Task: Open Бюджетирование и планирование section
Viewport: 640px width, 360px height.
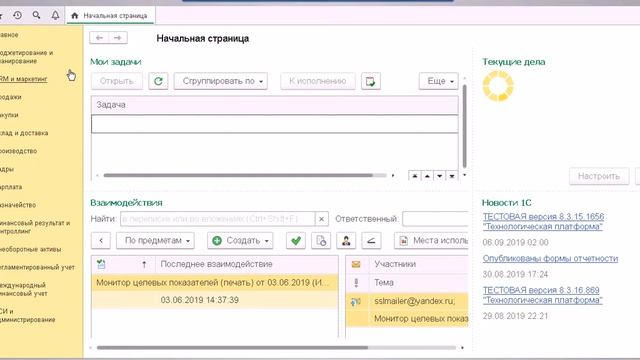Action: point(27,57)
